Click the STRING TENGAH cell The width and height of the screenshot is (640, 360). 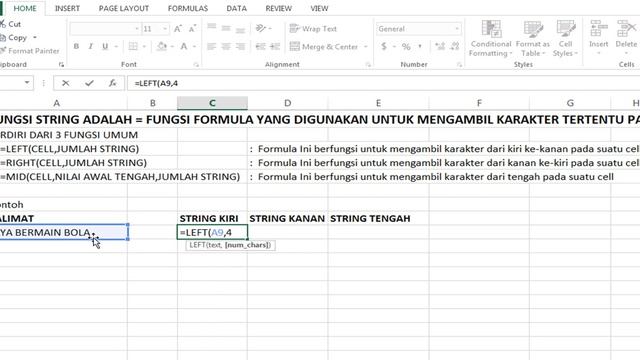click(x=378, y=218)
